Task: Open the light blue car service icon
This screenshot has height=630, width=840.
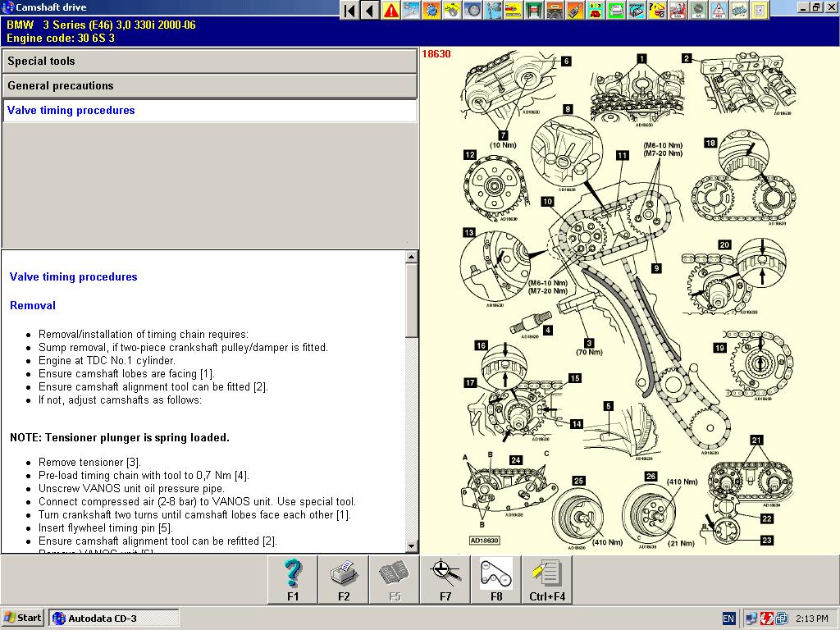Action: 412,10
